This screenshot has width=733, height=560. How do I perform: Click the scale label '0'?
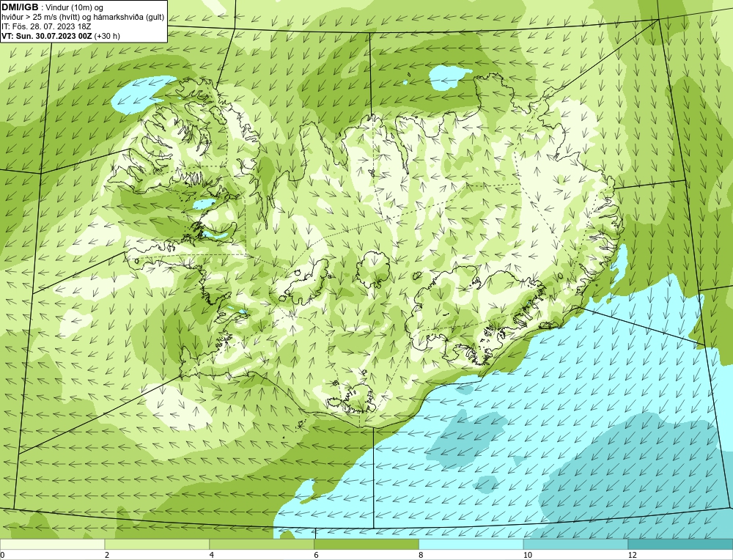(2, 555)
